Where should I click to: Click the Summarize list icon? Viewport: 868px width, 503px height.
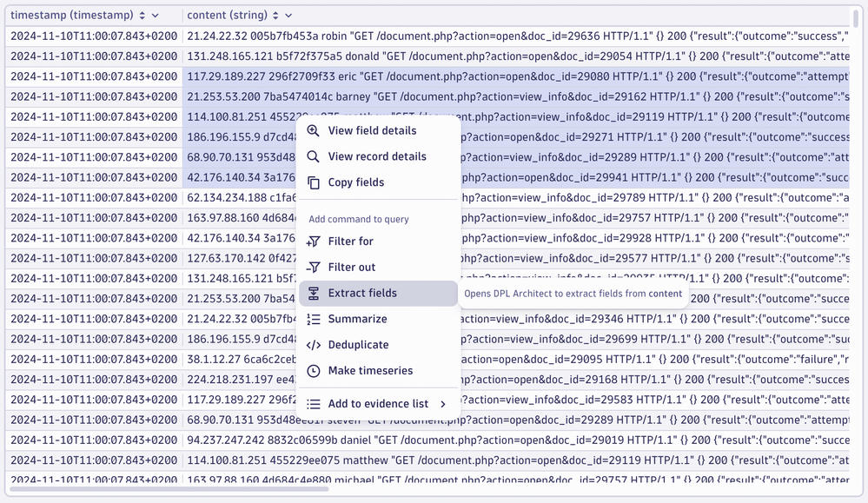(x=314, y=320)
